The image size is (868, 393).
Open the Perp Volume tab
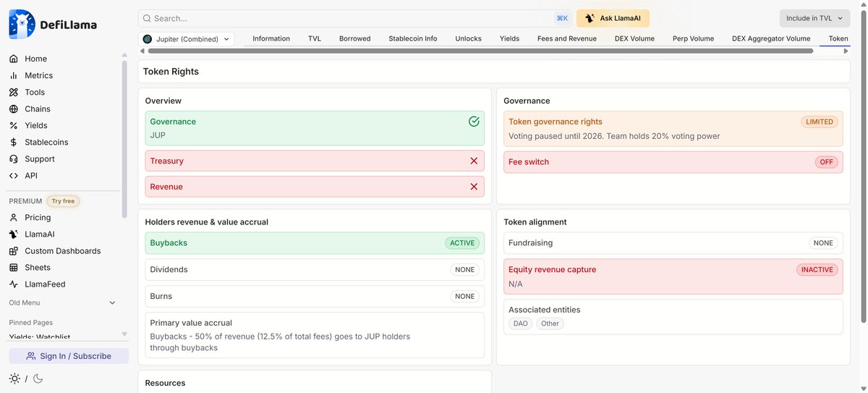(x=693, y=38)
